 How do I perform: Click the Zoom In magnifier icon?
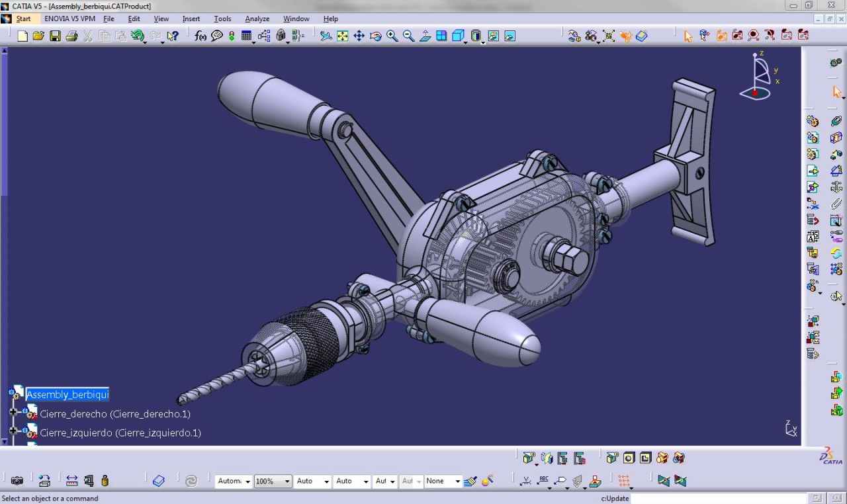[392, 36]
